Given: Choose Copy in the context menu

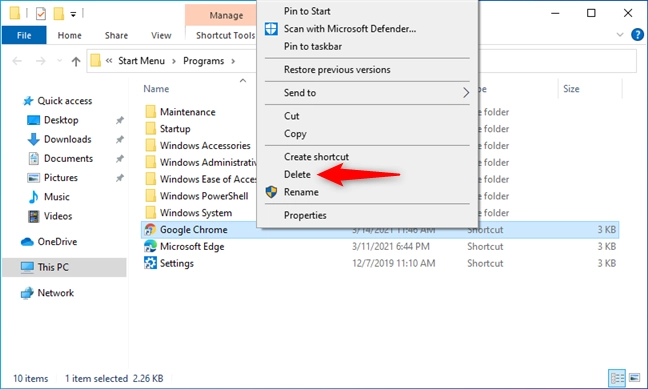Looking at the screenshot, I should pyautogui.click(x=295, y=134).
